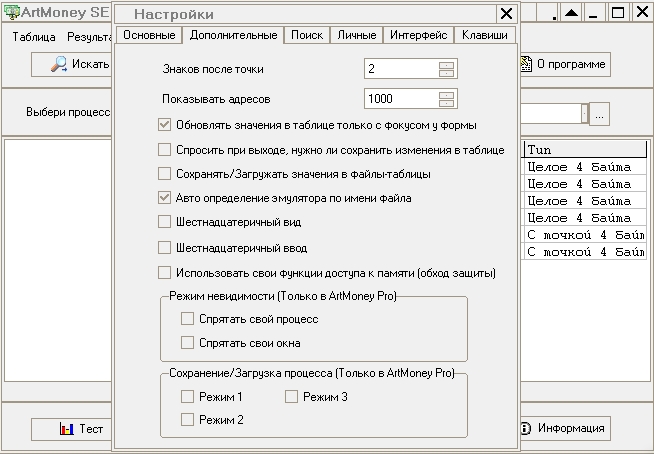Check Сохранять/Загружать значения в файлы-таблицы
The height and width of the screenshot is (454, 654).
click(164, 173)
